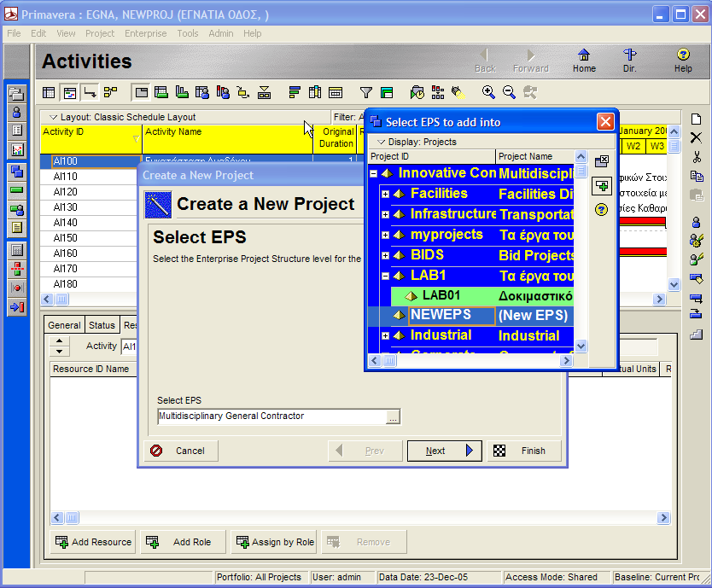The height and width of the screenshot is (588, 712).
Task: Click the Delete X icon on right toolbar
Action: 697,137
